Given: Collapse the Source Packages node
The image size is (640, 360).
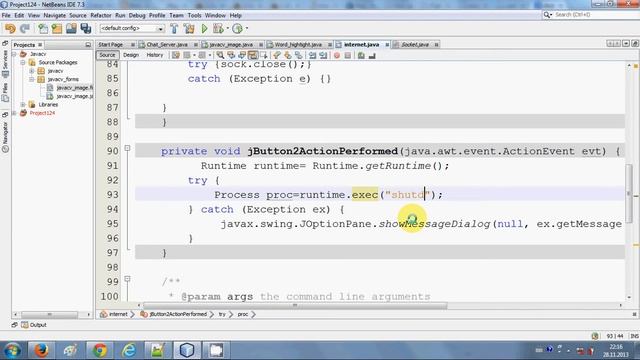Looking at the screenshot, I should (x=23, y=62).
